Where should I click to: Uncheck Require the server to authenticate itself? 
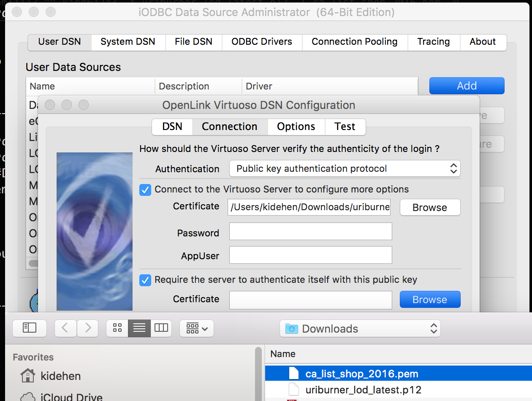145,280
